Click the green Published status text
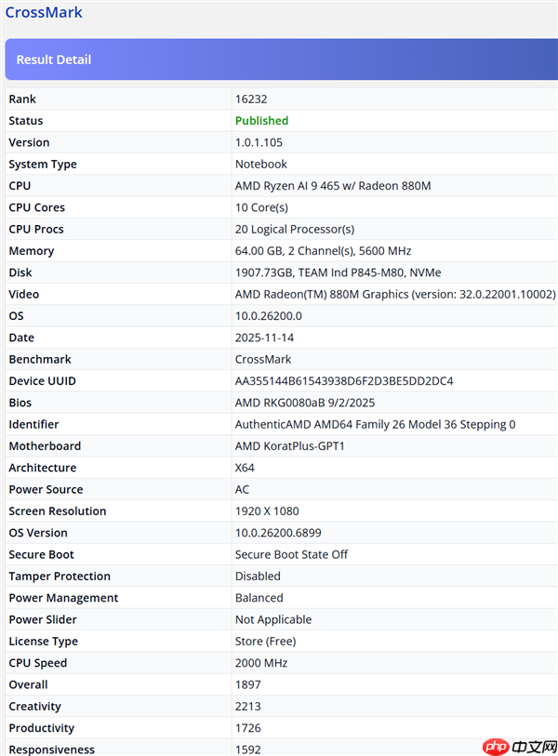Screen dimensions: 558x756 coord(261,121)
